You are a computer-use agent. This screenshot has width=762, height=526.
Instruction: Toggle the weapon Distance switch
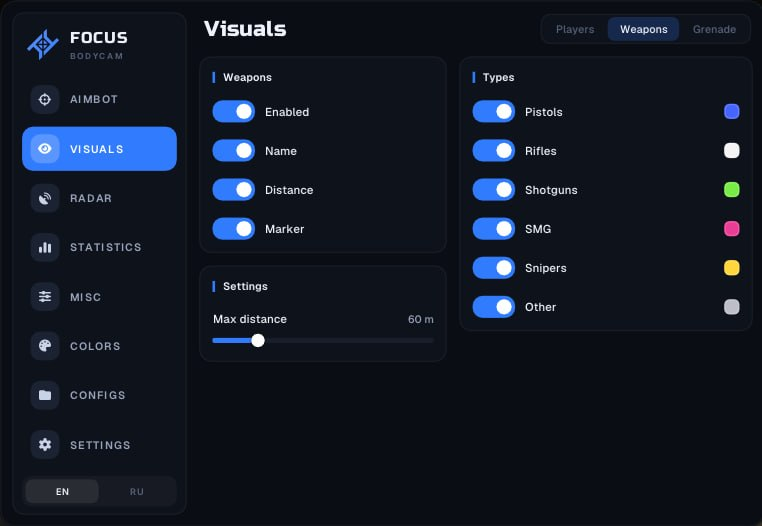[x=234, y=190]
